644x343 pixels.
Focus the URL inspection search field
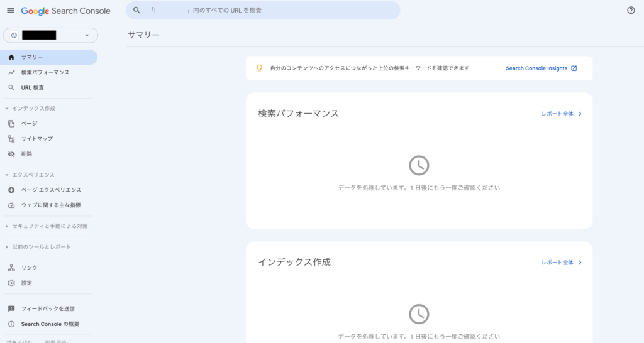pos(263,10)
